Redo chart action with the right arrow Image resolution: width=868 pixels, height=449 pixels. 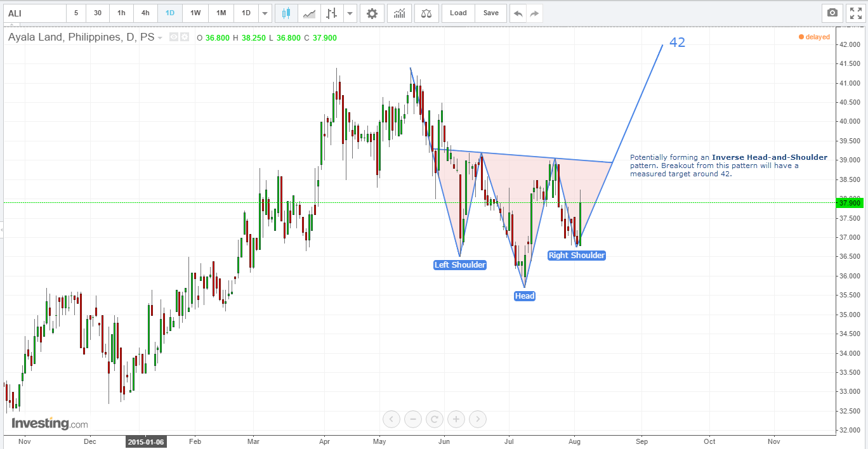pyautogui.click(x=536, y=13)
